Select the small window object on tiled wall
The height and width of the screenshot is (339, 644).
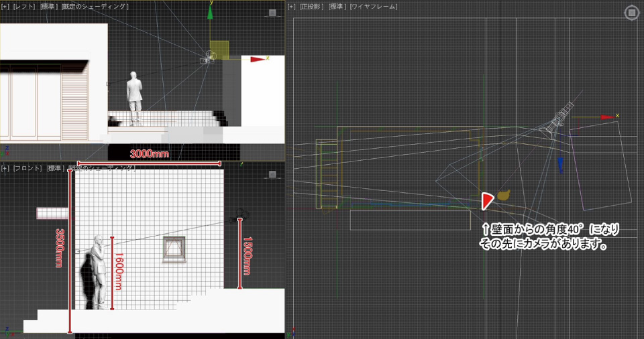tap(174, 249)
